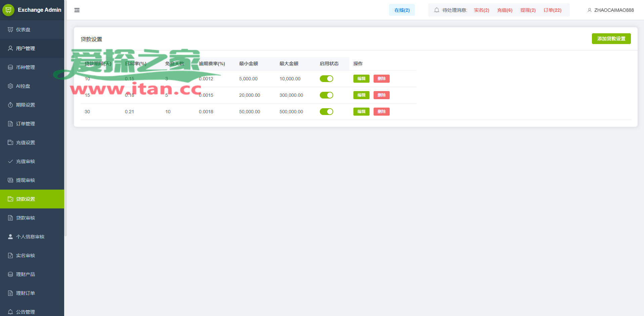Click the 币种管理 coin stack icon
The height and width of the screenshot is (316, 644).
click(10, 67)
